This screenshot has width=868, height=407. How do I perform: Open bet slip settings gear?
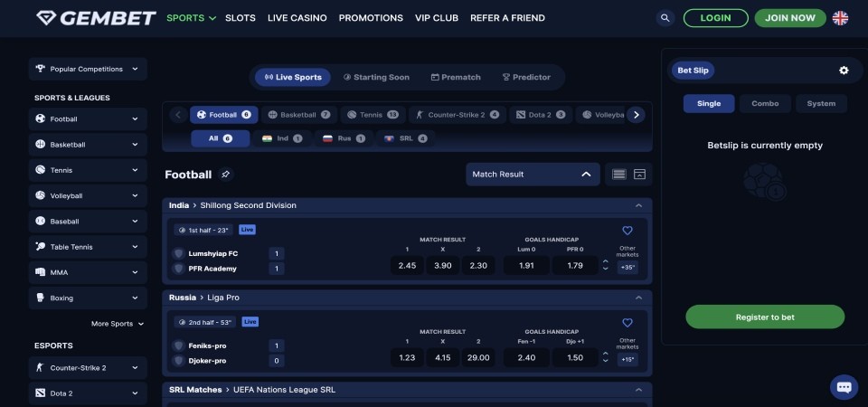coord(844,71)
